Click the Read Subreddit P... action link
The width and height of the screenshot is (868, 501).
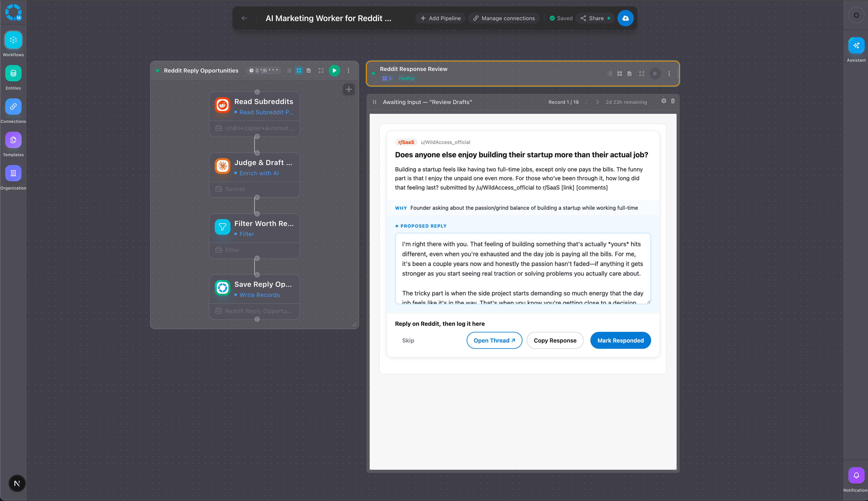click(x=266, y=112)
